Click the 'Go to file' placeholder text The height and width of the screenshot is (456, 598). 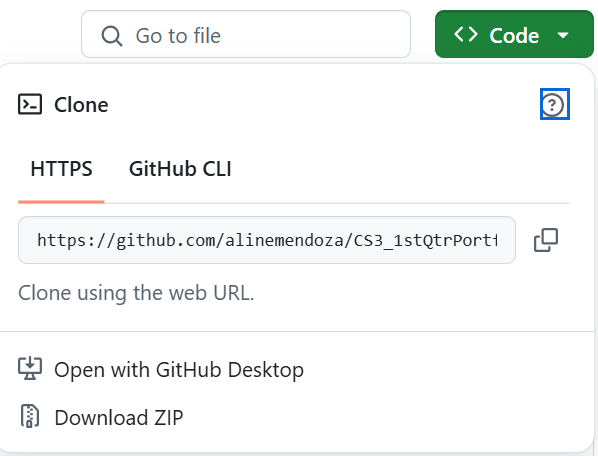(178, 36)
